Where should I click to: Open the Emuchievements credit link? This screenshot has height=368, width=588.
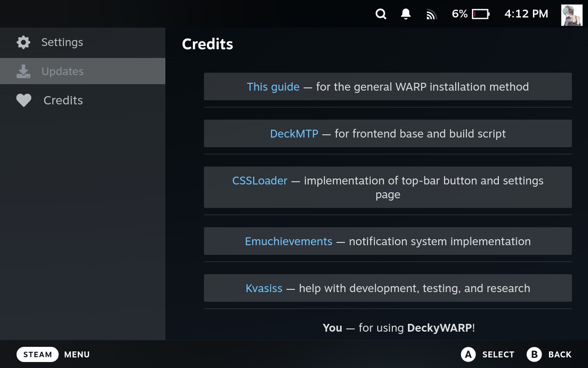point(288,241)
